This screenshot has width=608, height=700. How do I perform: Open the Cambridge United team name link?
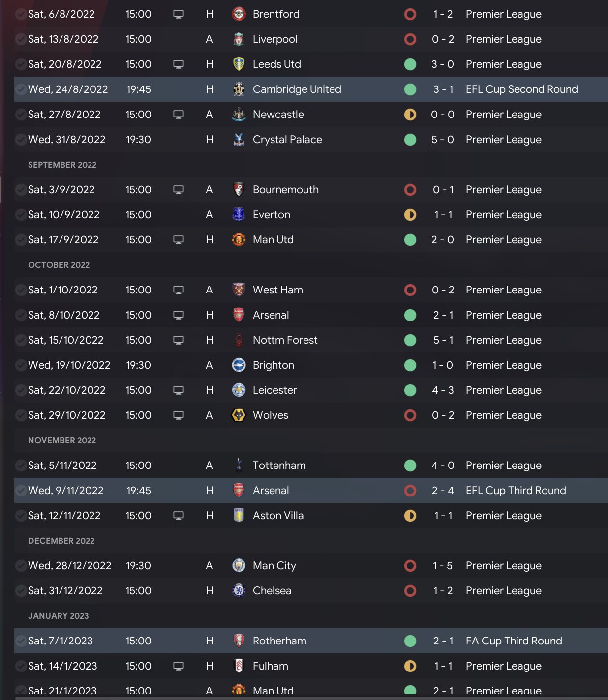tap(297, 89)
